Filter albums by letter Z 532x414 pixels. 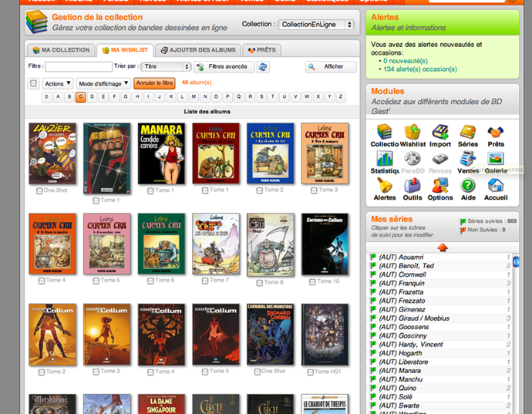(x=341, y=96)
